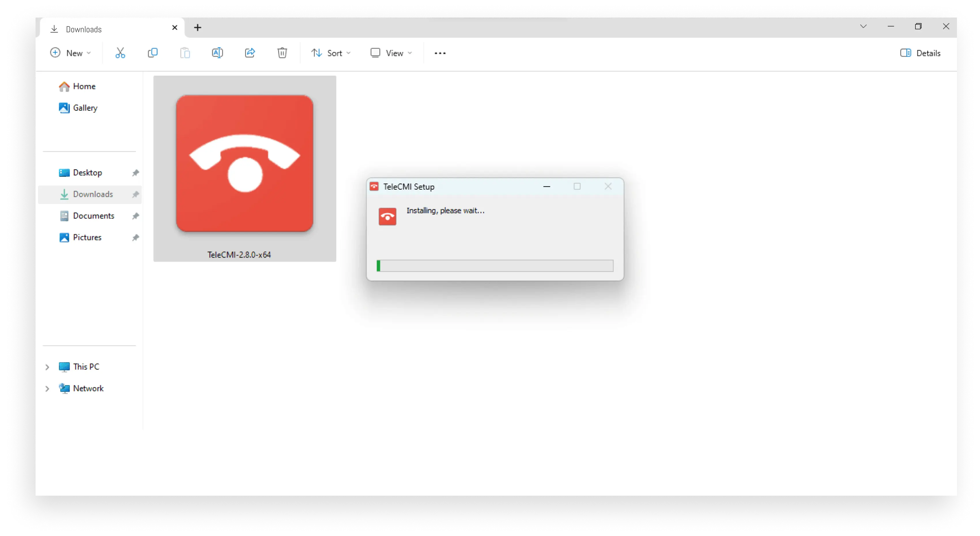Click the New tab button
The width and height of the screenshot is (980, 536).
198,28
